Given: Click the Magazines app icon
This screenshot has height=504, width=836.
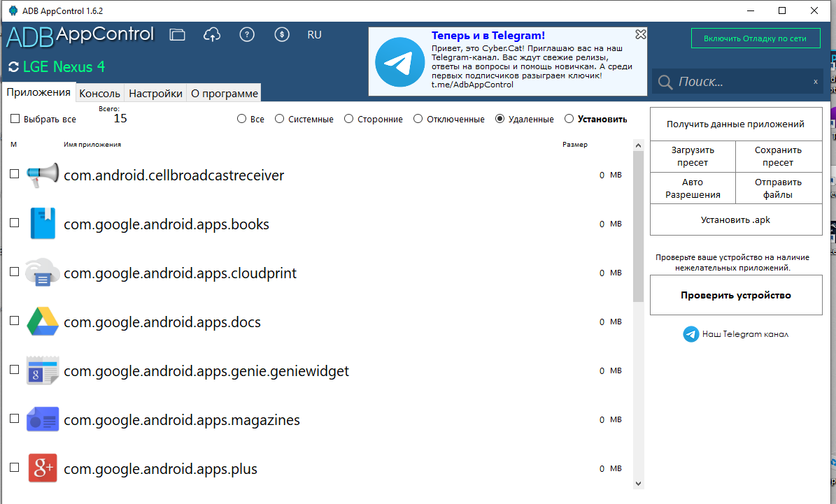Looking at the screenshot, I should click(43, 419).
